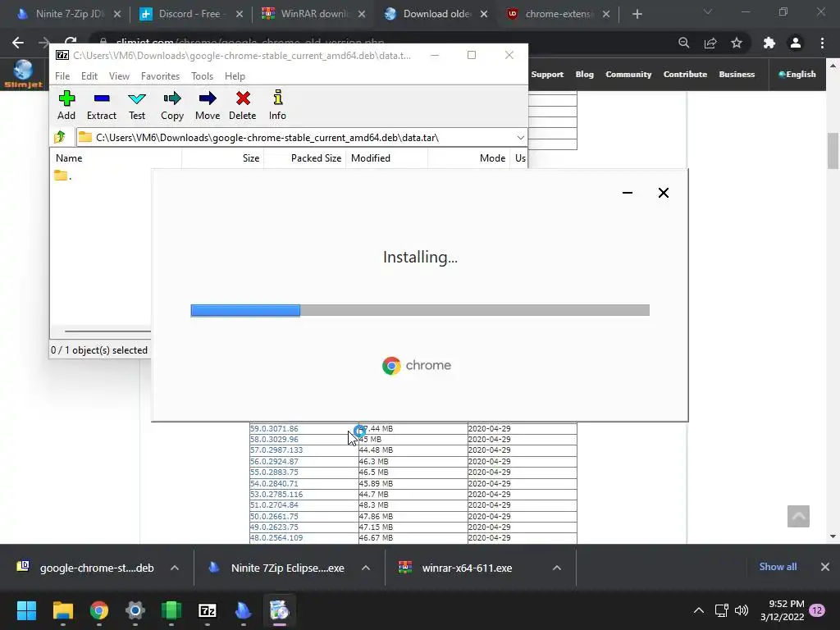Viewport: 840px width, 630px height.
Task: Open the Chrome extensions puzzle icon
Action: [769, 43]
